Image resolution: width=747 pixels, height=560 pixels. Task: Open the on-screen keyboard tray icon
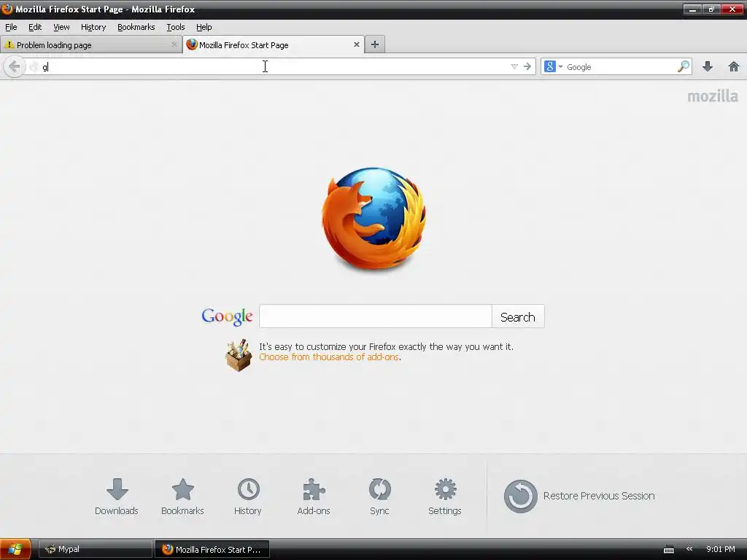point(669,550)
